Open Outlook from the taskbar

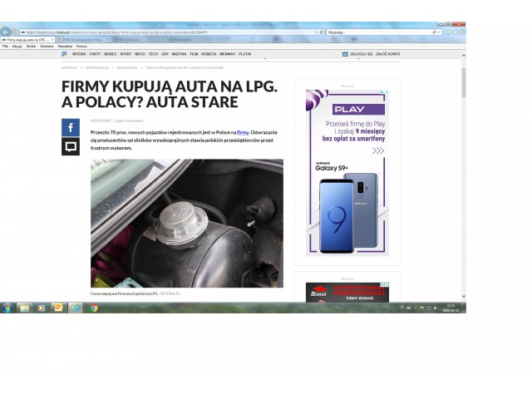[58, 308]
